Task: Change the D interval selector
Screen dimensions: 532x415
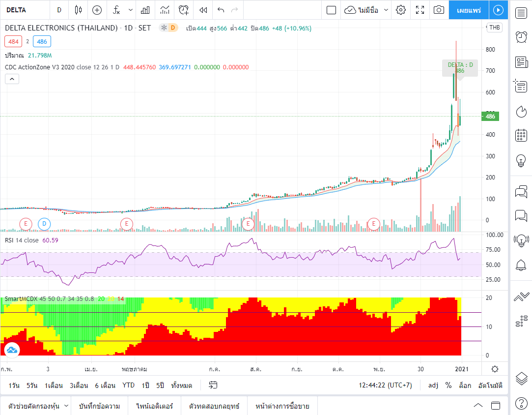Action: (59, 10)
